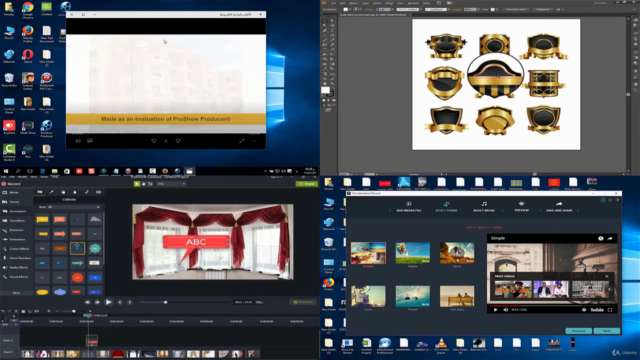Open the Properties panel in Camtasia

pyautogui.click(x=303, y=302)
